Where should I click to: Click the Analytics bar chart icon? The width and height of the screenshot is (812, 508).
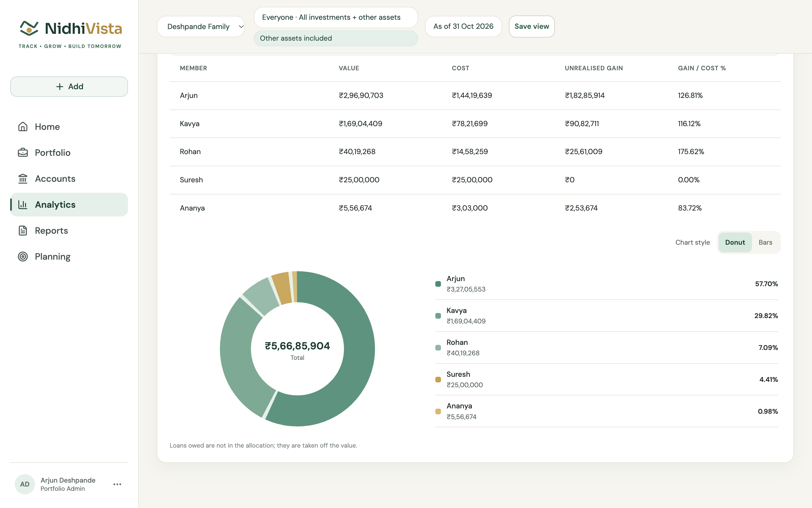pyautogui.click(x=23, y=205)
